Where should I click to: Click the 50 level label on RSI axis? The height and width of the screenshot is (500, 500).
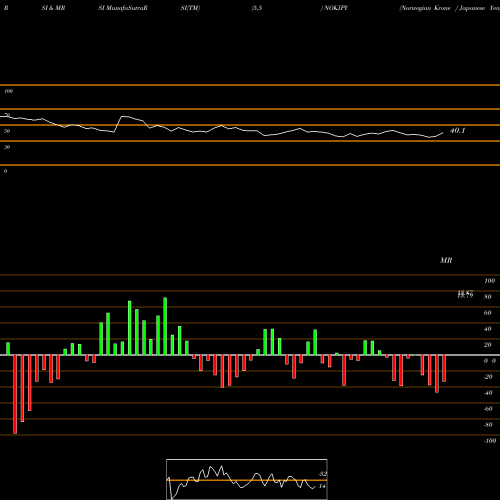(x=7, y=131)
